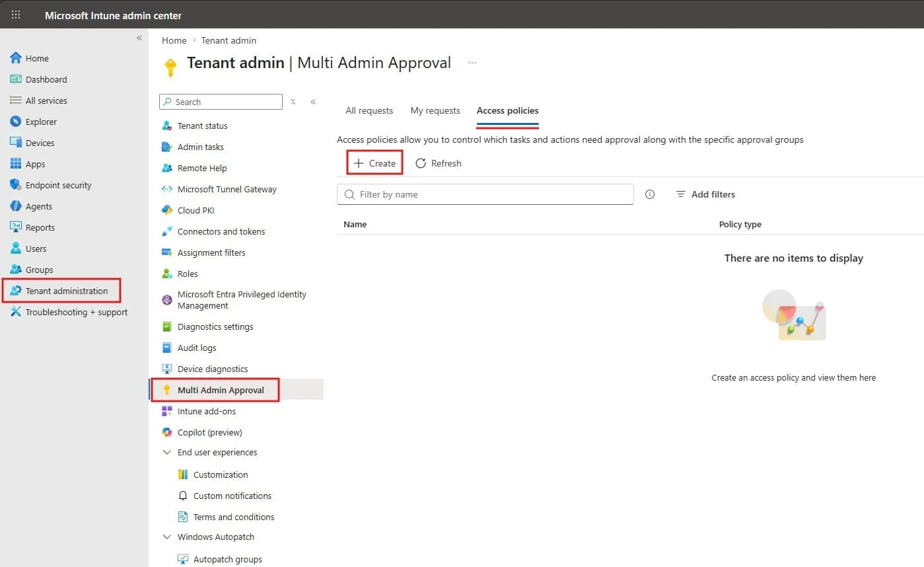The image size is (924, 567).
Task: Open Explorer in the left sidebar
Action: click(33, 122)
